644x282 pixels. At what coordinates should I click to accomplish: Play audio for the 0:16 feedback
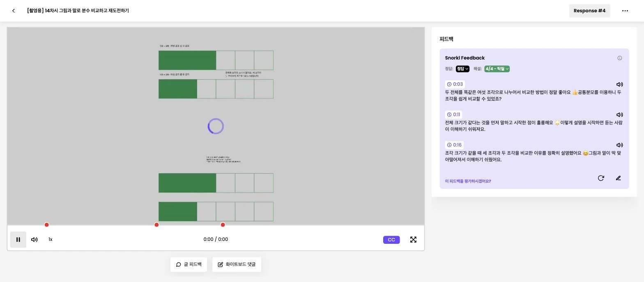619,145
